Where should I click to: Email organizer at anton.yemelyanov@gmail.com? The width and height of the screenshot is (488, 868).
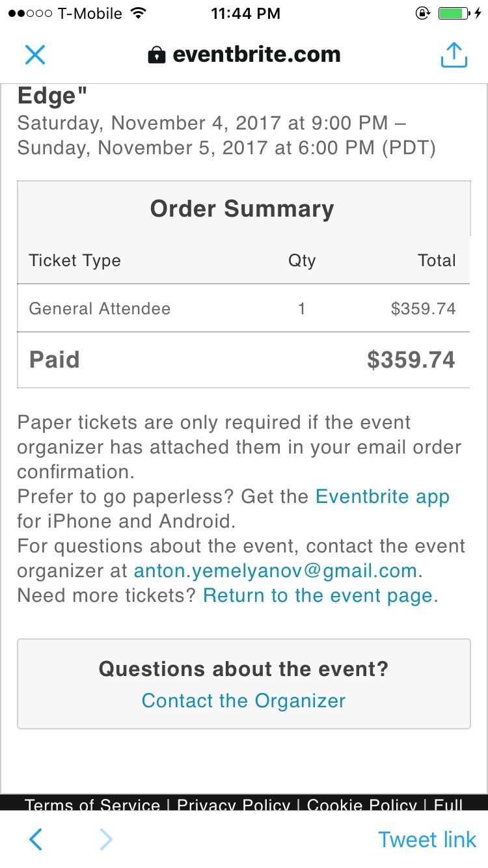(x=275, y=571)
